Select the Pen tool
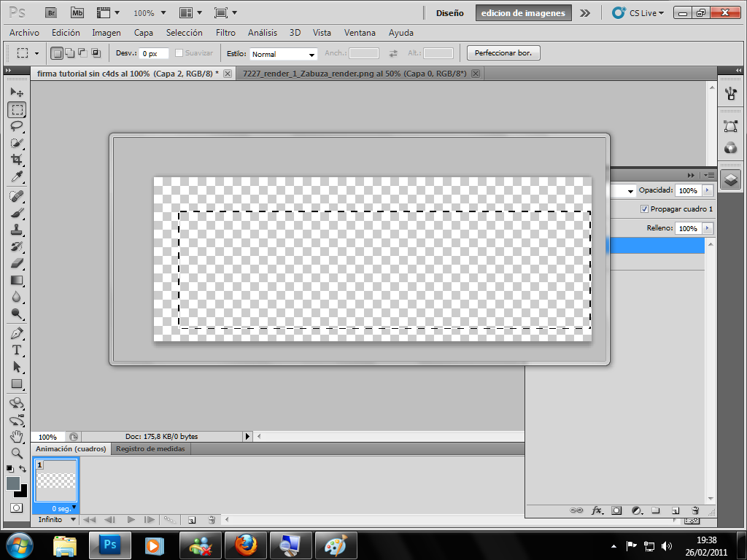Viewport: 747px width, 560px height. pos(17,332)
